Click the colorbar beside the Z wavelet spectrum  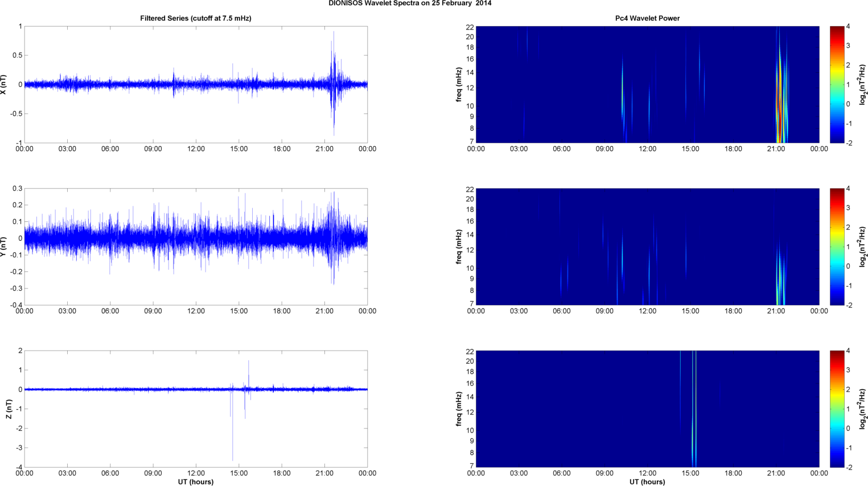click(837, 409)
